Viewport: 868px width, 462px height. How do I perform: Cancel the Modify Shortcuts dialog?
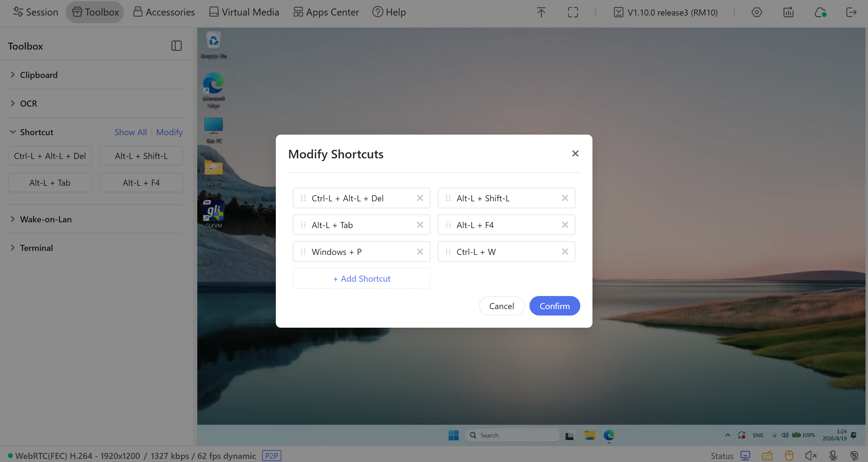tap(501, 306)
